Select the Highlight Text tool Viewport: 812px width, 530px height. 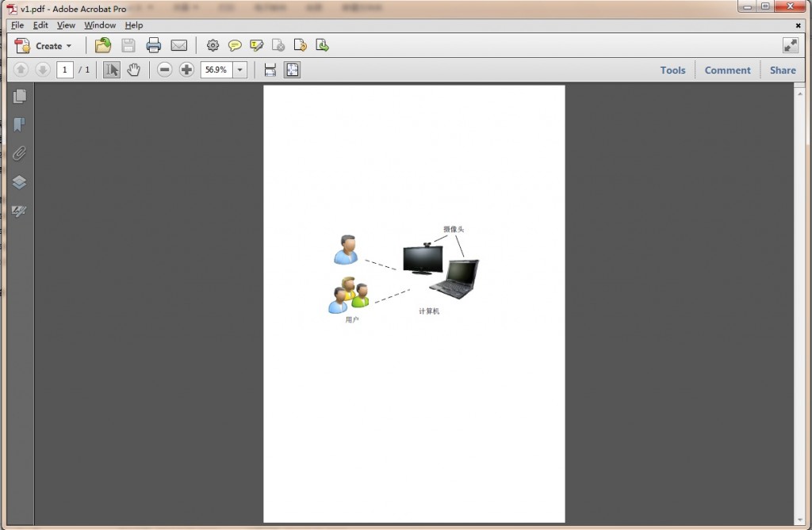(x=256, y=45)
